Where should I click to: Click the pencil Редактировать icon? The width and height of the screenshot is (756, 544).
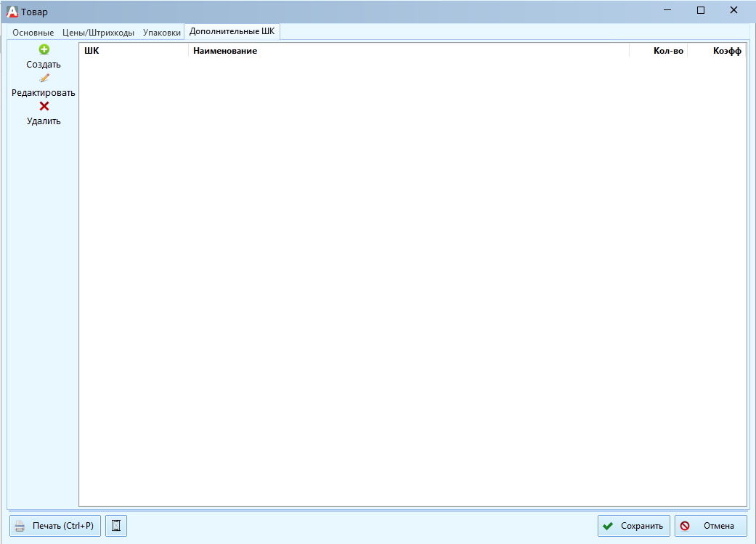pos(44,78)
